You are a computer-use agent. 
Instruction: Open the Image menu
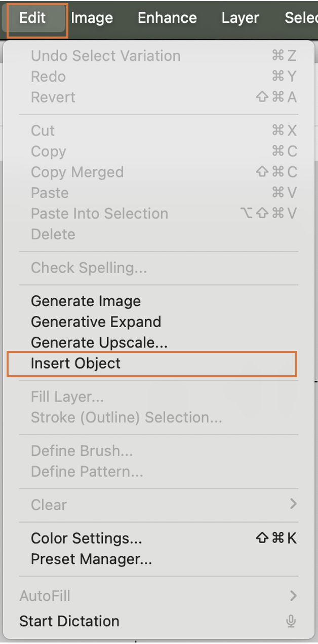[92, 18]
